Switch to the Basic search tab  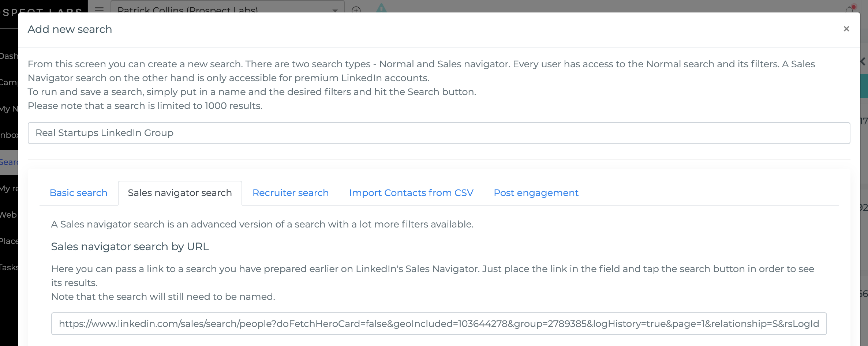click(79, 193)
